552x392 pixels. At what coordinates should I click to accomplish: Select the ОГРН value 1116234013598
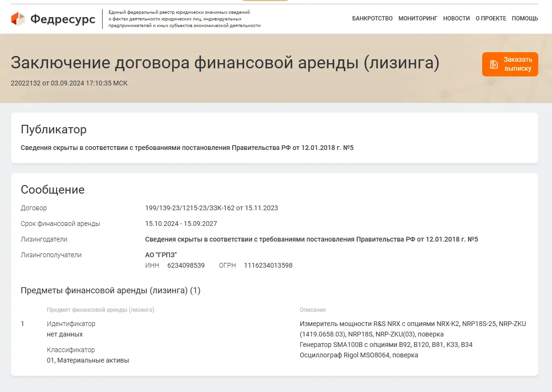pyautogui.click(x=268, y=265)
